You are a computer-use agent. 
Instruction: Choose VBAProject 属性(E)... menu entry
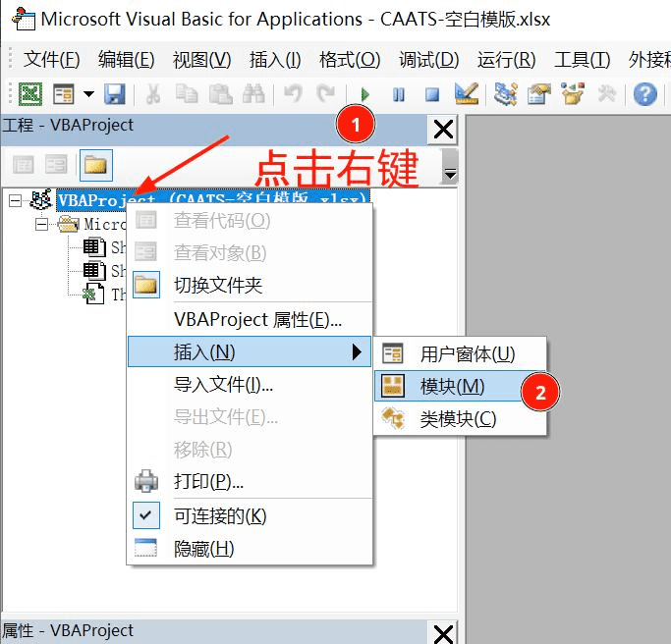[250, 319]
